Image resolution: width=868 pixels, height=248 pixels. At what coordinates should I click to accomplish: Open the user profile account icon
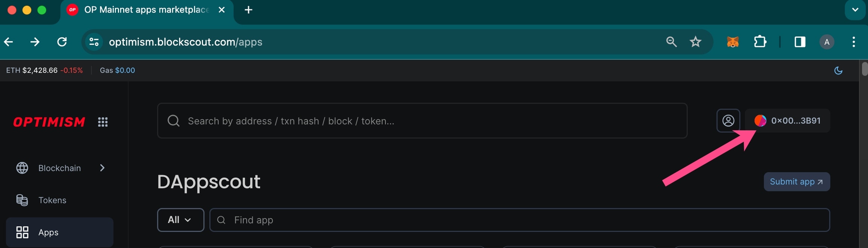728,121
